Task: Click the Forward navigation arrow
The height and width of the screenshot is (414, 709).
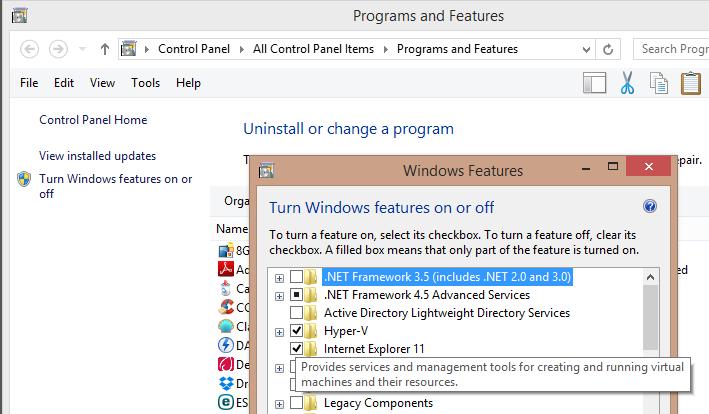Action: point(58,49)
